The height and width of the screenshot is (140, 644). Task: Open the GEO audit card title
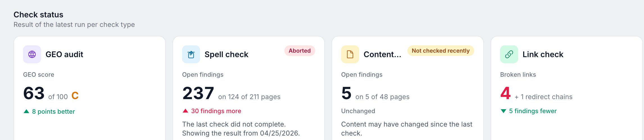(64, 54)
